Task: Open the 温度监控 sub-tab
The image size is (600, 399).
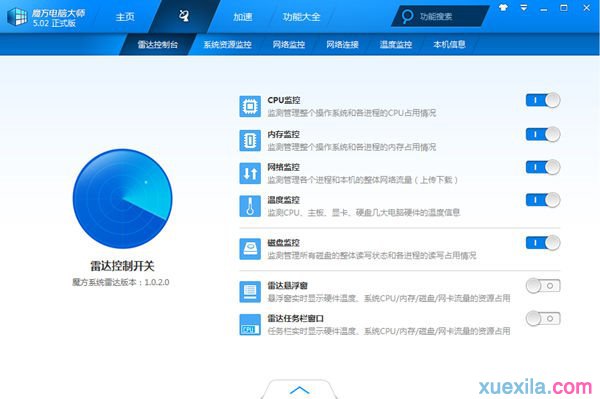Action: [x=396, y=44]
